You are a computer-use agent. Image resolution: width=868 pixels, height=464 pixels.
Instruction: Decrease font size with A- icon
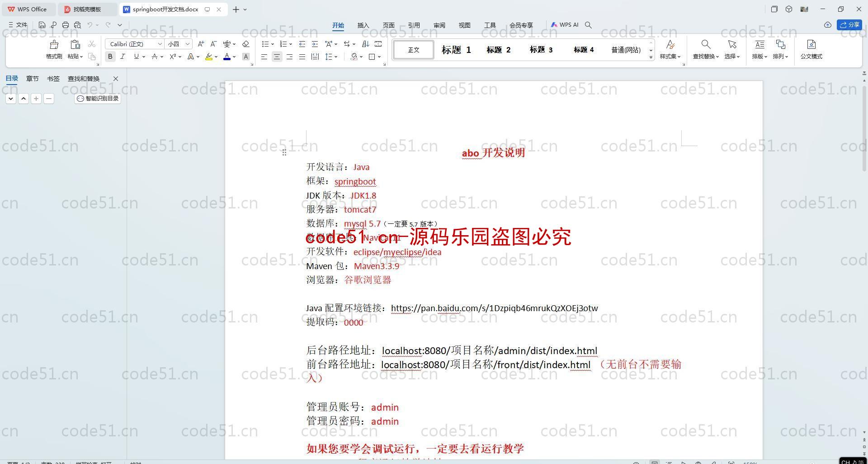[213, 44]
